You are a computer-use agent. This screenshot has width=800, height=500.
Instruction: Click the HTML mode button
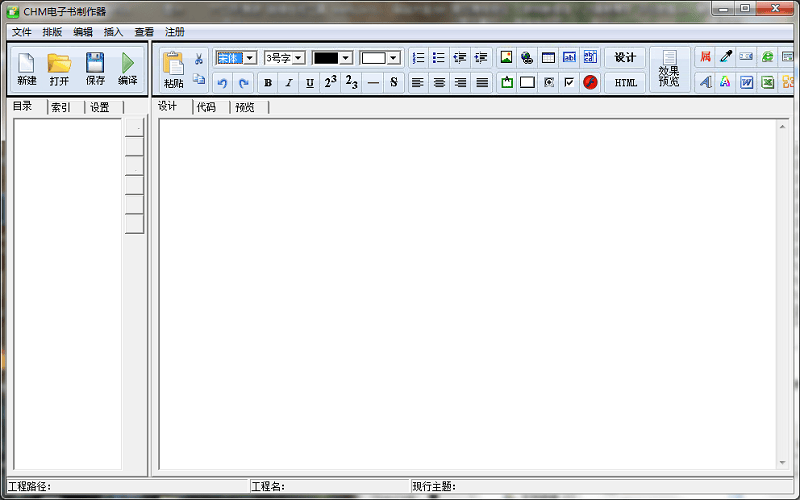625,83
